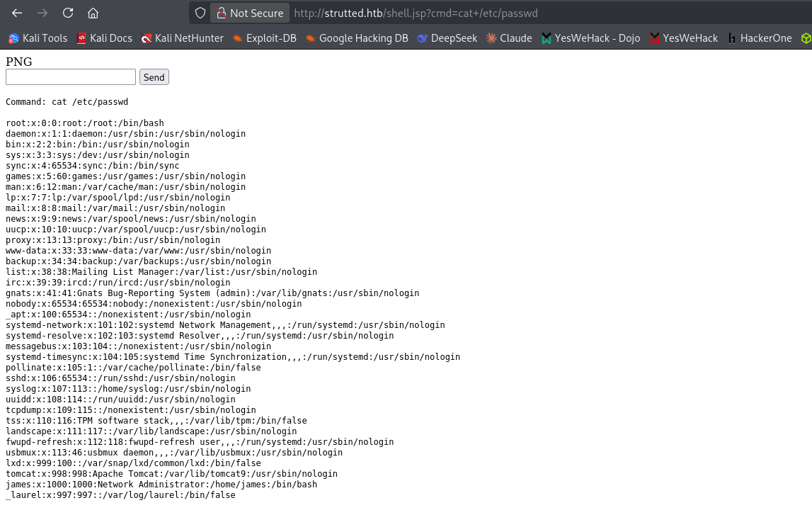Image resolution: width=812 pixels, height=532 pixels.
Task: Select the lxd:x:999 line
Action: coord(134,463)
